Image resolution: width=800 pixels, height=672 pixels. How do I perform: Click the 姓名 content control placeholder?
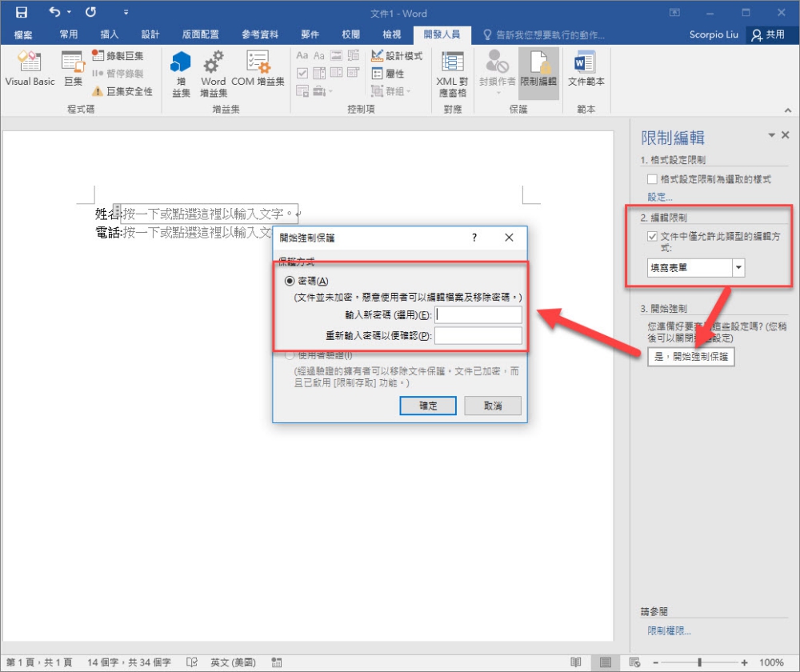pyautogui.click(x=208, y=214)
